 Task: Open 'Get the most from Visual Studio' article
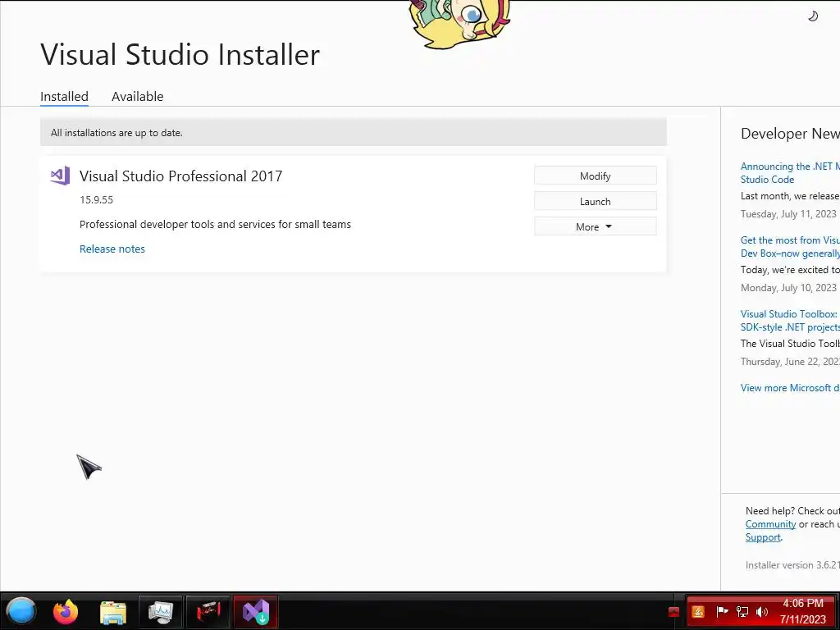coord(790,246)
